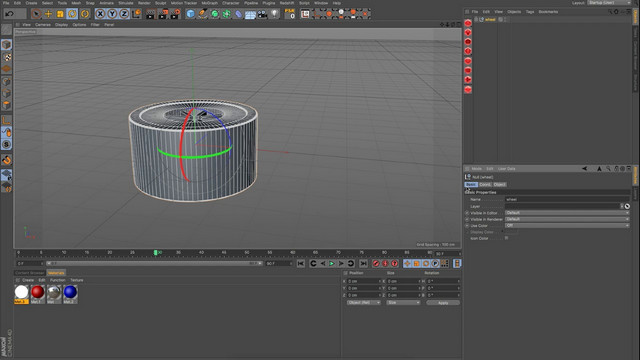
Task: Toggle Z axis lock
Action: point(124,14)
